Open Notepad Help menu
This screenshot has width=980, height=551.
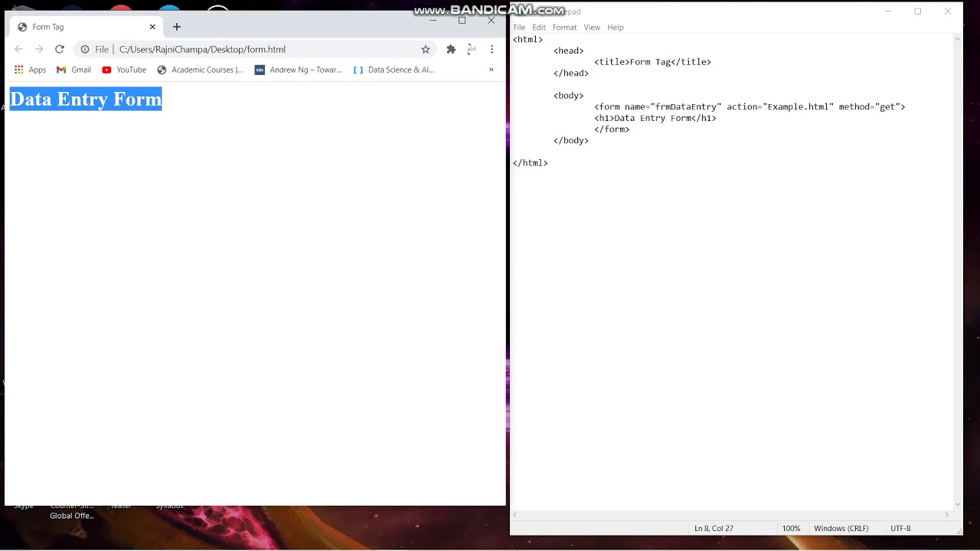coord(616,28)
